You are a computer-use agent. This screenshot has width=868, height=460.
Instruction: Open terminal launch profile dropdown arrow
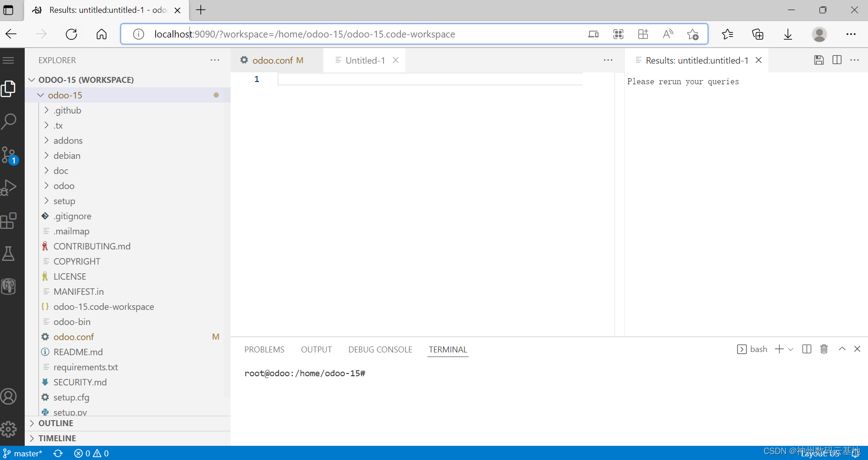791,349
